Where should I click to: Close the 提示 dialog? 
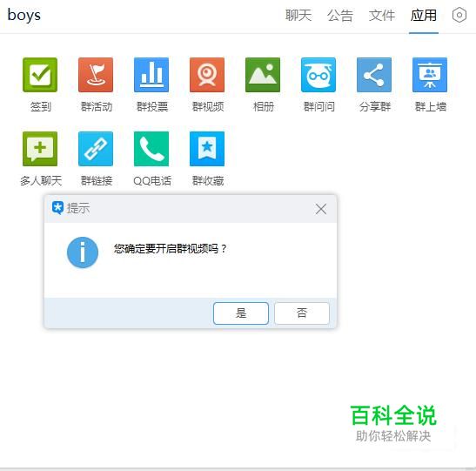point(321,209)
